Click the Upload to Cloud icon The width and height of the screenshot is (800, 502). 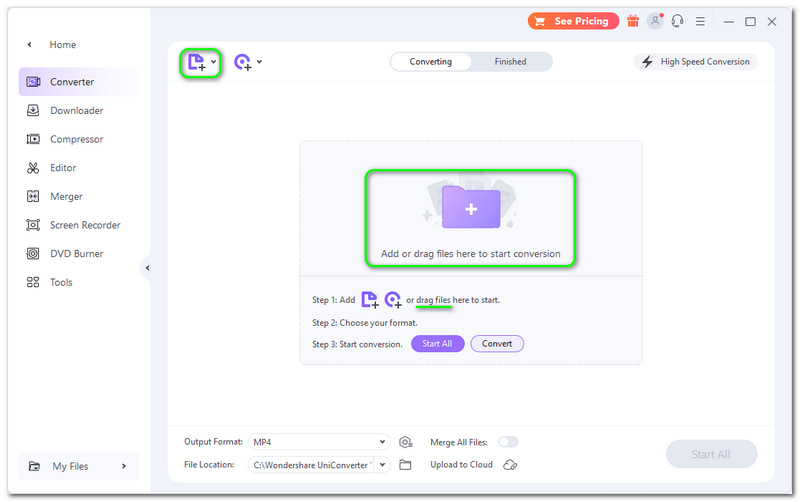click(510, 465)
